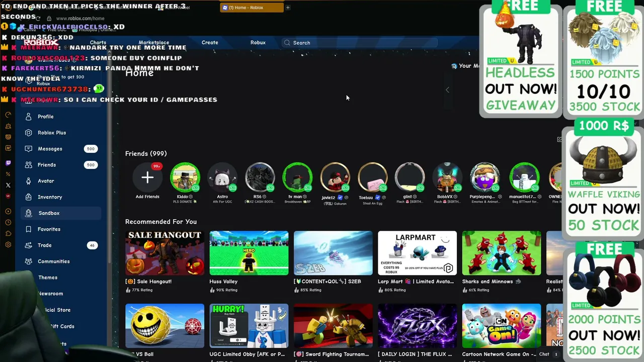Click the Favorites bookmark icon
This screenshot has height=362, width=644.
pos(28,229)
